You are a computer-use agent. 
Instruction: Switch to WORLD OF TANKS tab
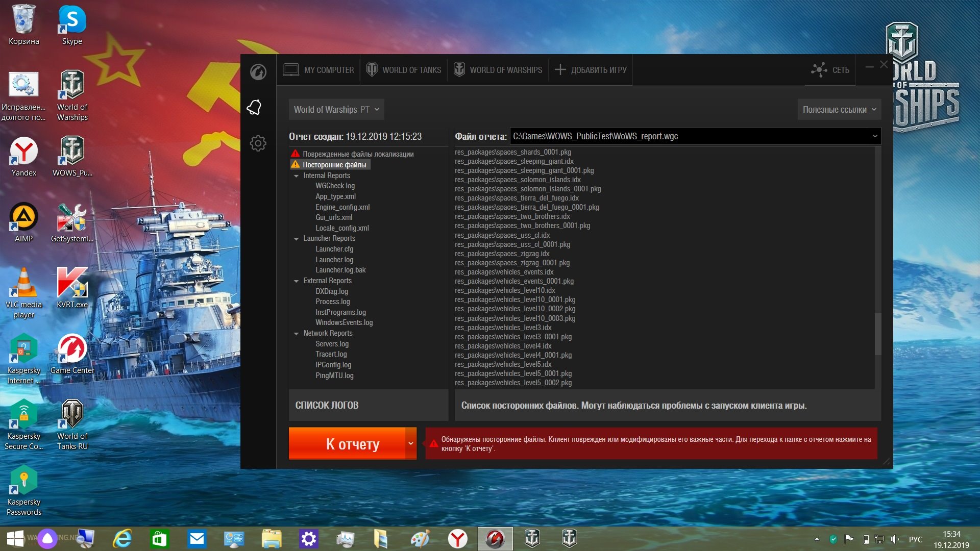(x=404, y=70)
